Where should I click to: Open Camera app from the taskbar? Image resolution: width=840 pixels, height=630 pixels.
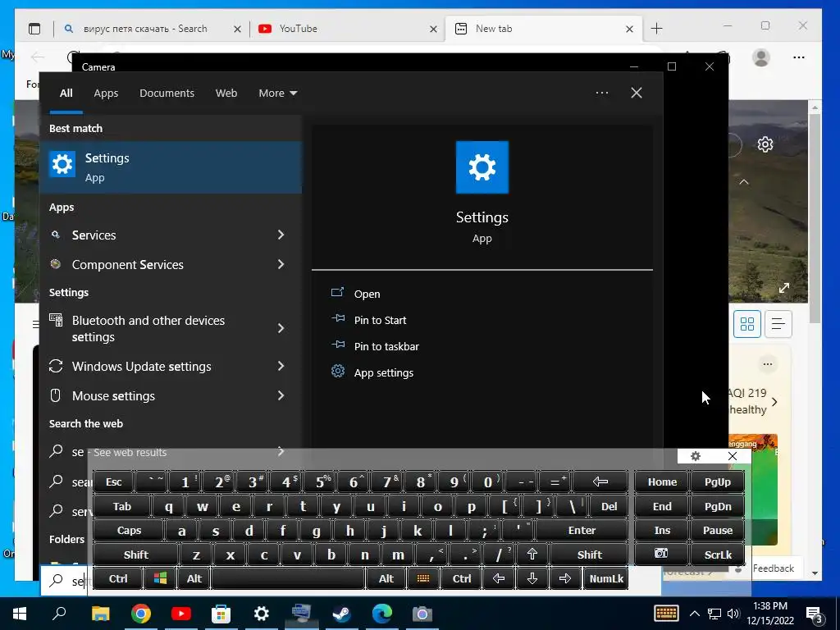tap(422, 614)
